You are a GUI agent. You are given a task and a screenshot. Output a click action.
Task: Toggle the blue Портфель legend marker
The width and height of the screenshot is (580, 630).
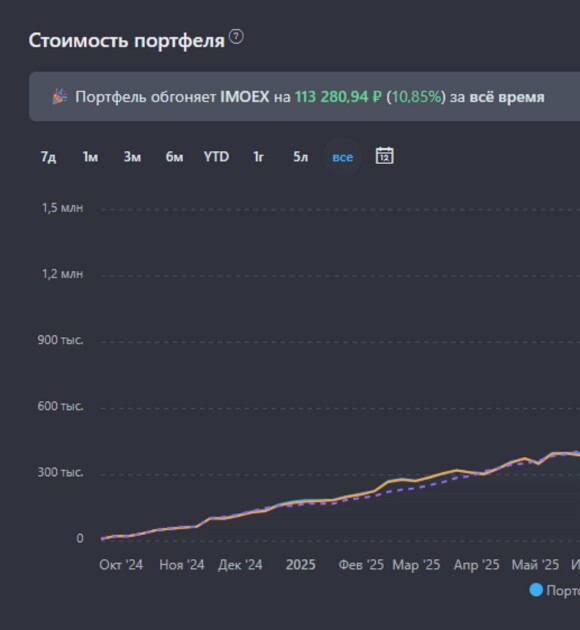(x=536, y=590)
